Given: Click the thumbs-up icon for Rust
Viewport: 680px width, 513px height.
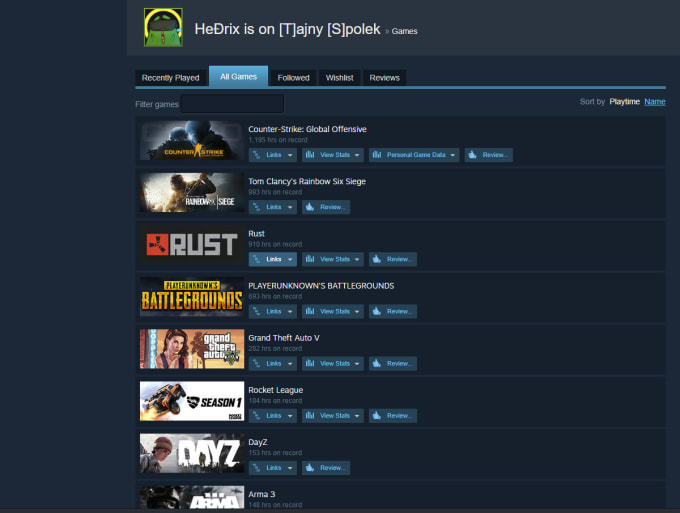Looking at the screenshot, I should click(376, 259).
